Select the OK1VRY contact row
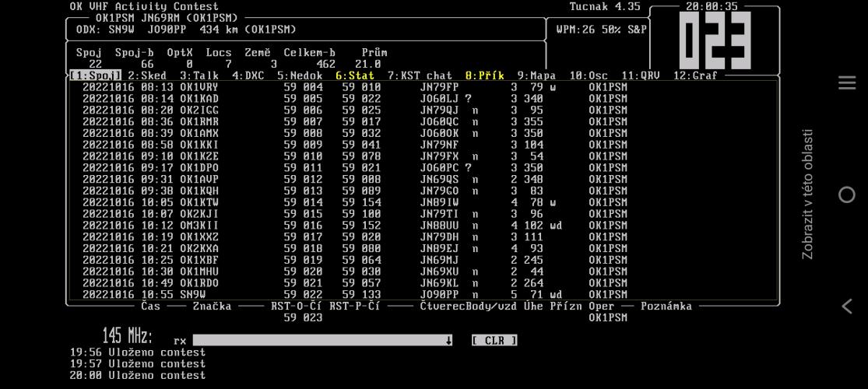 [x=350, y=87]
